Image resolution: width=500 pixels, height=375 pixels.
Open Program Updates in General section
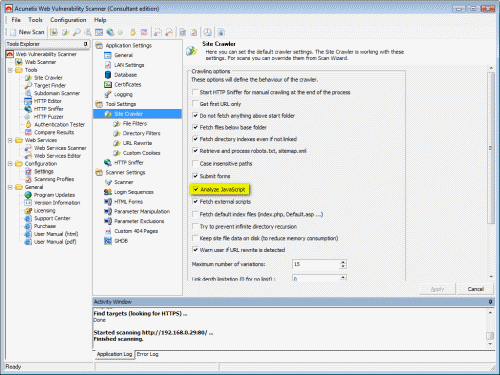coord(54,195)
